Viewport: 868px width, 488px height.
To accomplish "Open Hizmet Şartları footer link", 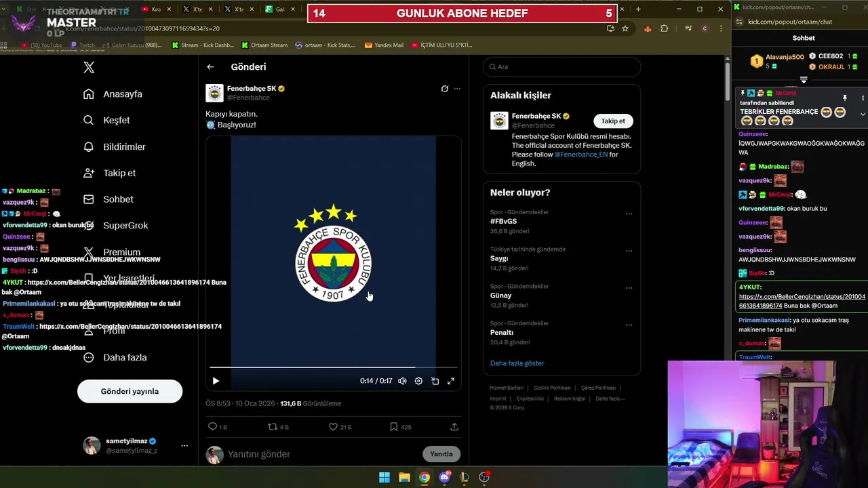I will coord(507,388).
